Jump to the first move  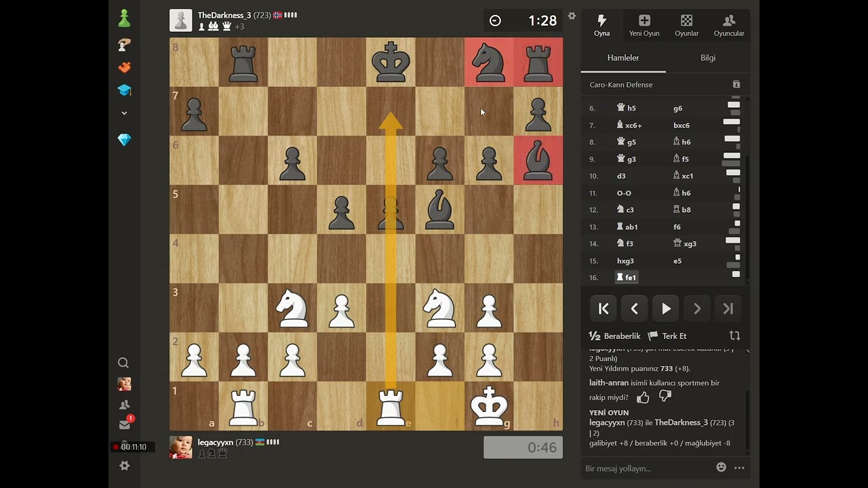coord(604,309)
